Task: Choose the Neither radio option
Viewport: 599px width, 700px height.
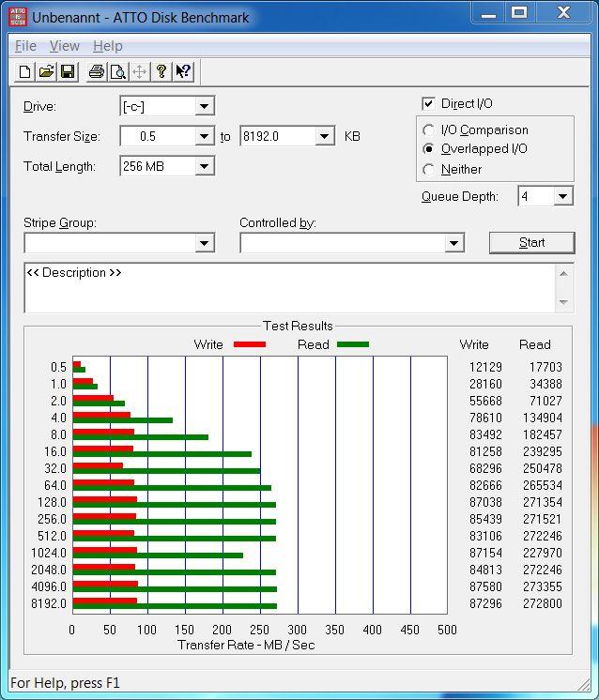Action: [x=429, y=170]
